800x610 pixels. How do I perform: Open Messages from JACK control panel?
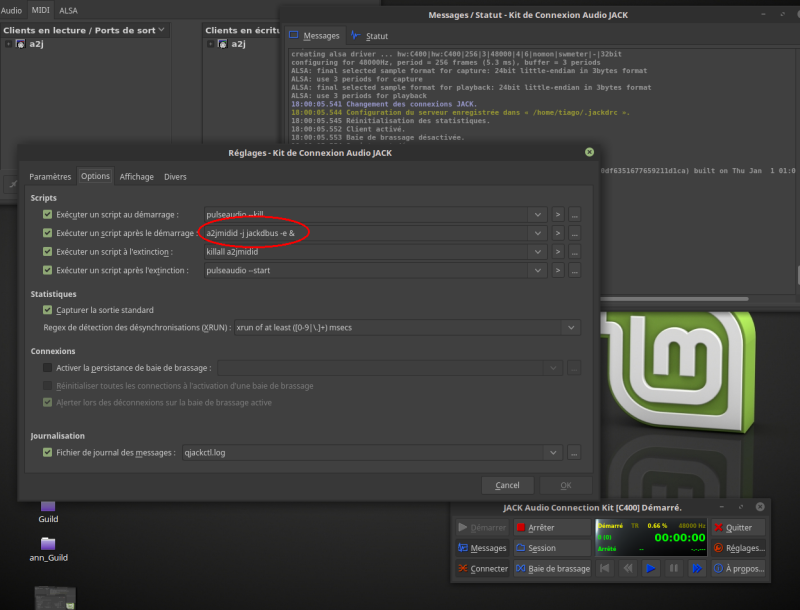[482, 548]
